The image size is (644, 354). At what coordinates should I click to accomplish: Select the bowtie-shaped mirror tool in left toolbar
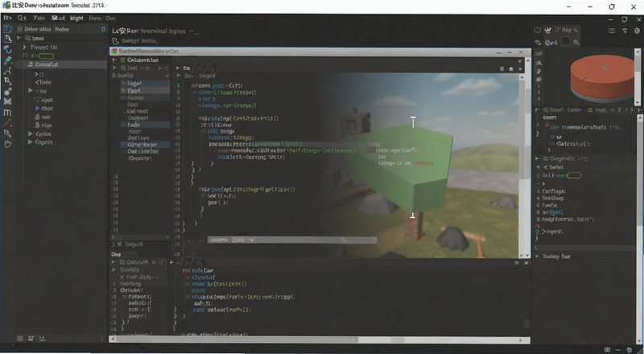coord(8,101)
